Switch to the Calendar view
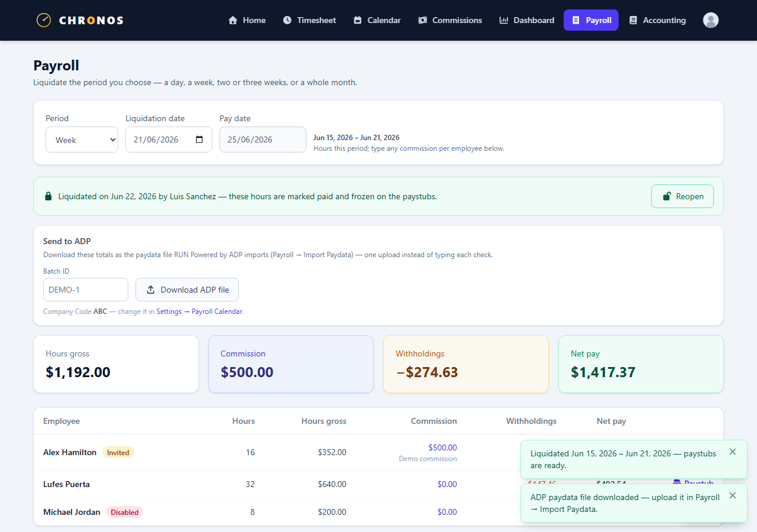This screenshot has width=757, height=532. (377, 20)
